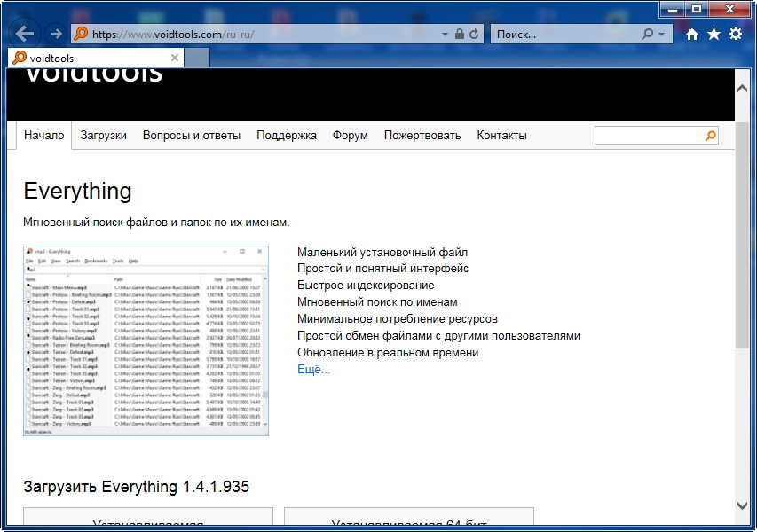Minimize the browser window
The height and width of the screenshot is (532, 757).
tap(672, 9)
